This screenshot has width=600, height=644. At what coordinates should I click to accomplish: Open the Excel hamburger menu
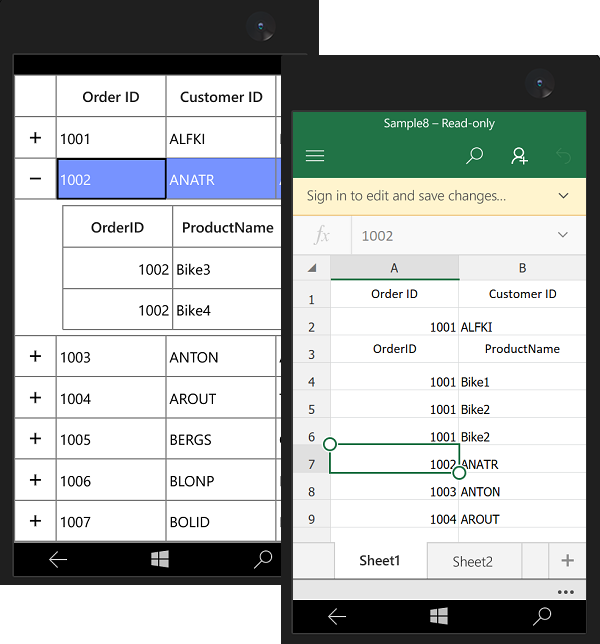point(315,156)
